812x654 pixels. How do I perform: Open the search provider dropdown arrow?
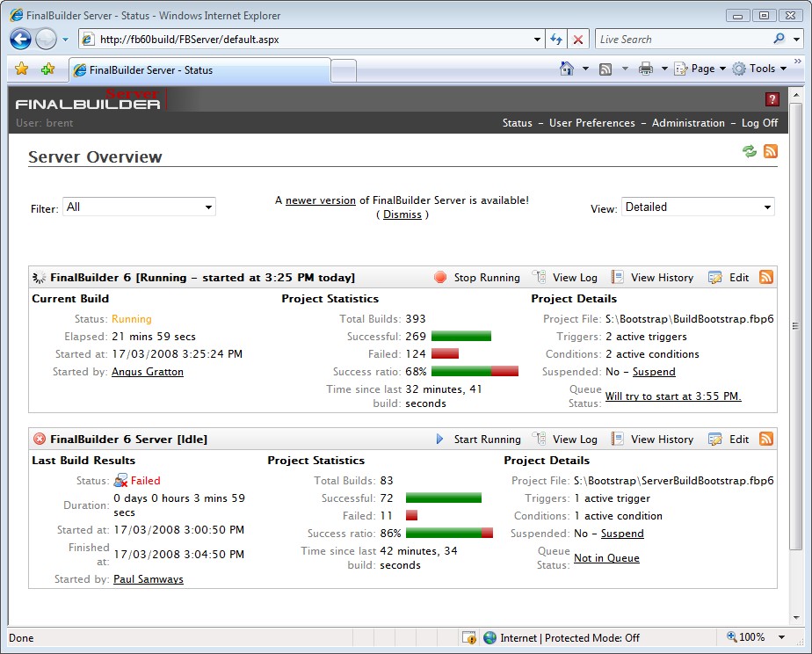pos(796,40)
